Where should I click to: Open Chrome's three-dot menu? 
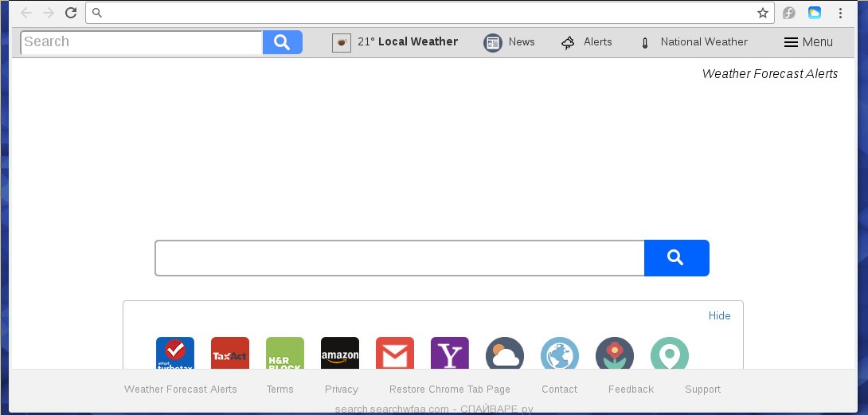[840, 13]
